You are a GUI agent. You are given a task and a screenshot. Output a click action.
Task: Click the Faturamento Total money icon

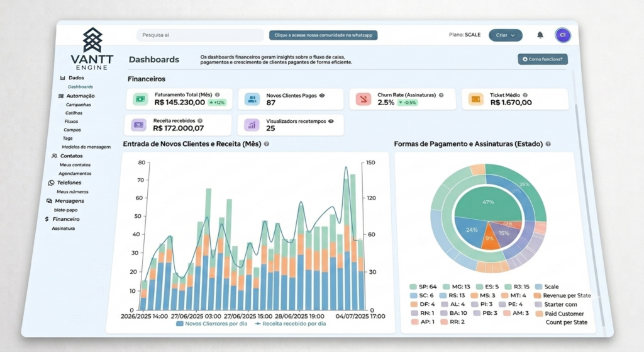pos(140,99)
